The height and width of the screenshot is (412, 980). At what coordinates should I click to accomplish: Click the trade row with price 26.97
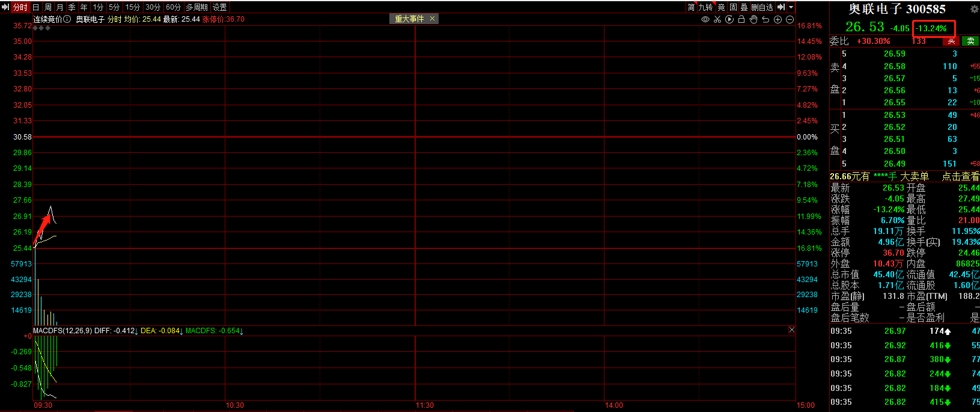(905, 331)
